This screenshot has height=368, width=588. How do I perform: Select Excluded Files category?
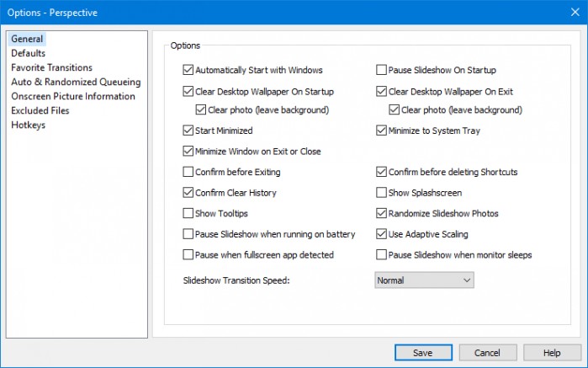(x=40, y=110)
